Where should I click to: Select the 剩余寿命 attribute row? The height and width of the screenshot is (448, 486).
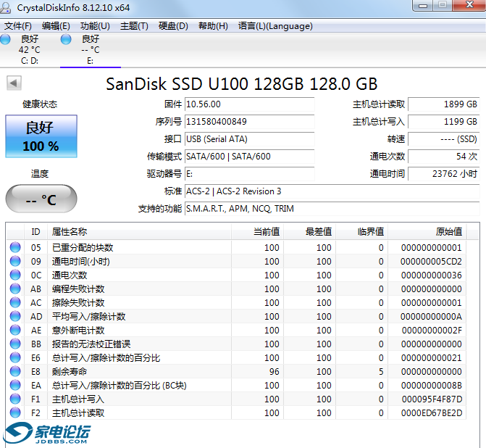[x=236, y=371]
